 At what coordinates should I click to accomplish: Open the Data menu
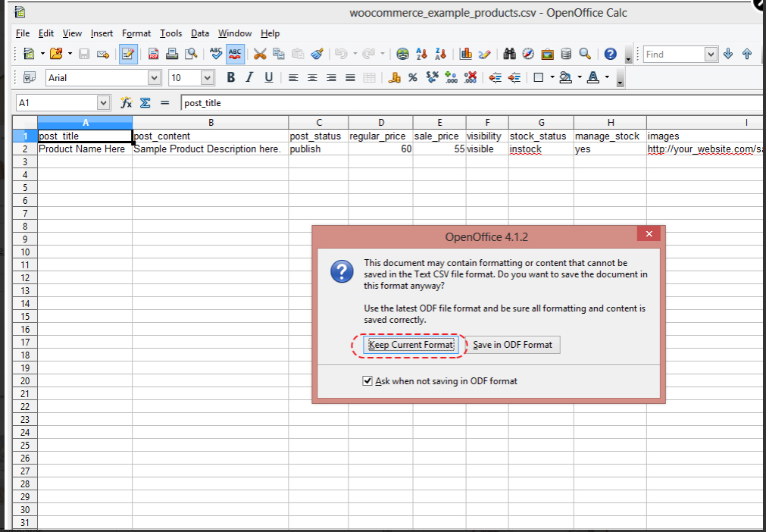(x=200, y=33)
